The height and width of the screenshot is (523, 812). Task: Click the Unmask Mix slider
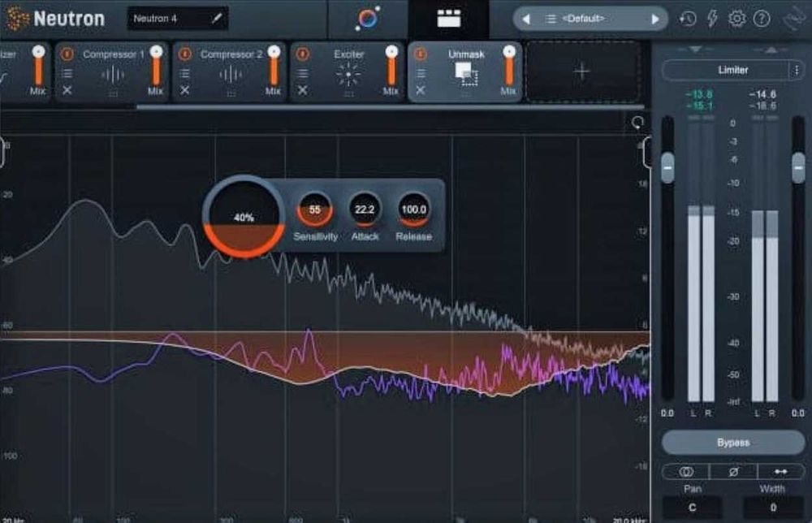click(x=509, y=66)
